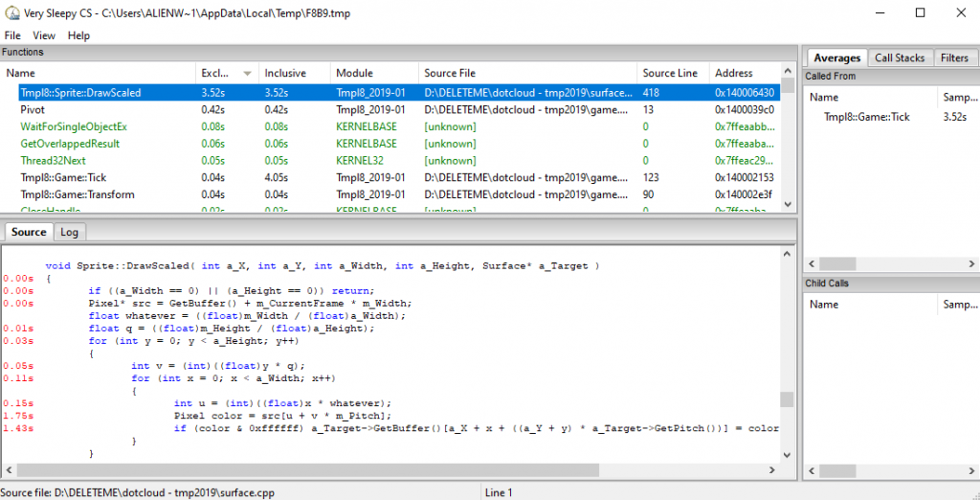Click left arrow of Child Calls scrollbar

(812, 470)
